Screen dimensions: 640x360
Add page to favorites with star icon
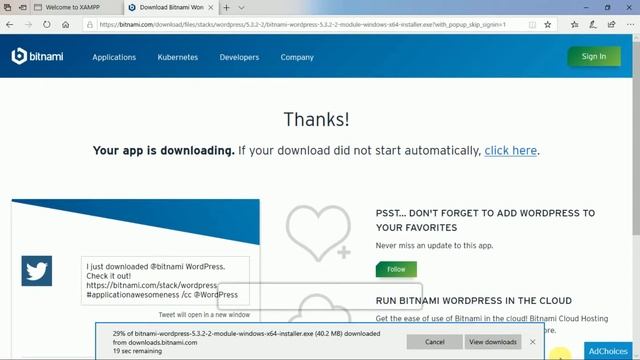pos(548,24)
